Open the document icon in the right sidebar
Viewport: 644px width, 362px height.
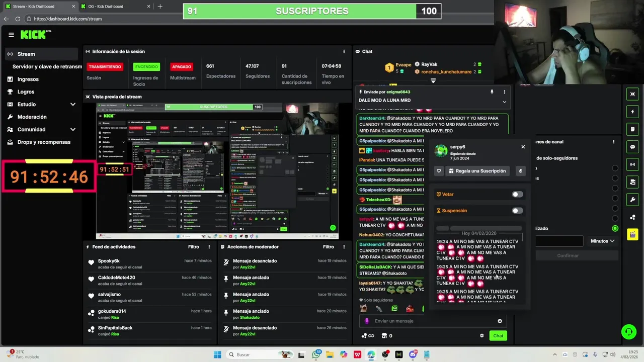click(x=632, y=129)
